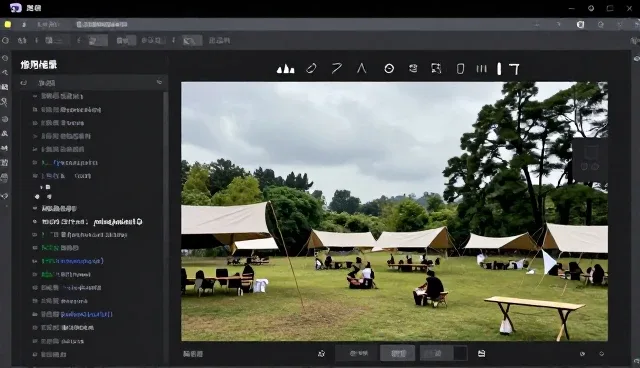Select the bold white tree row
The height and width of the screenshot is (368, 640).
pos(87,222)
